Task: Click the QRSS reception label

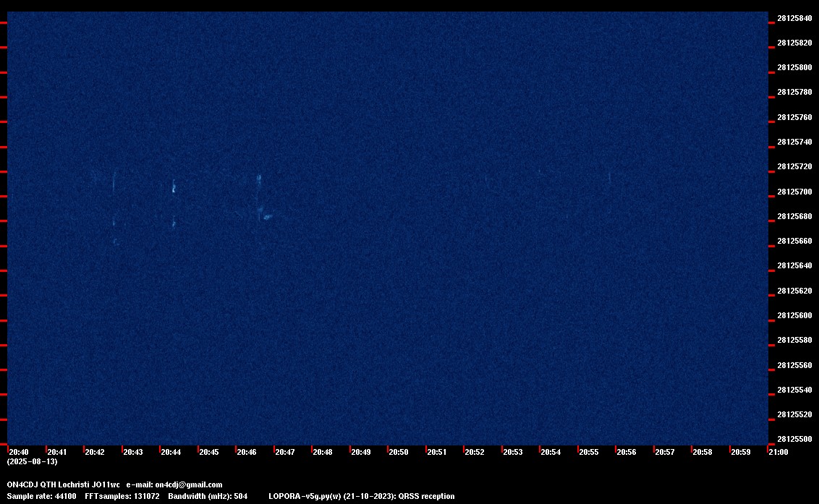Action: 426,496
